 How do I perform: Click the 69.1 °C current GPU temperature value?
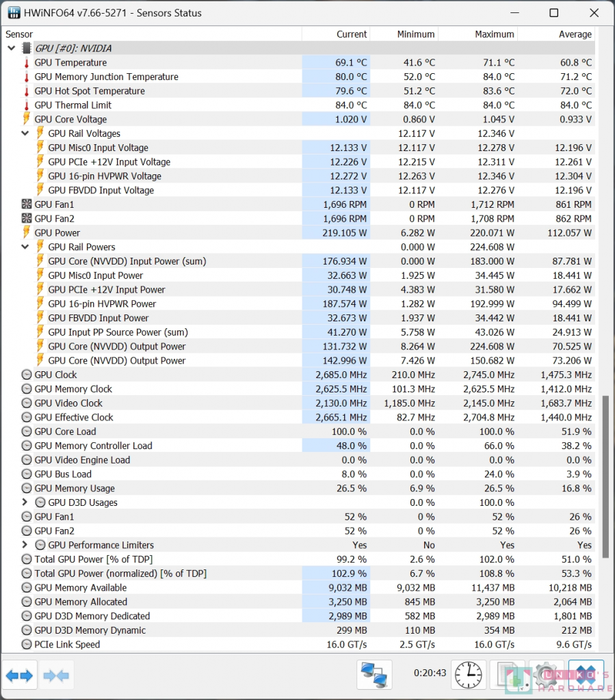click(351, 62)
